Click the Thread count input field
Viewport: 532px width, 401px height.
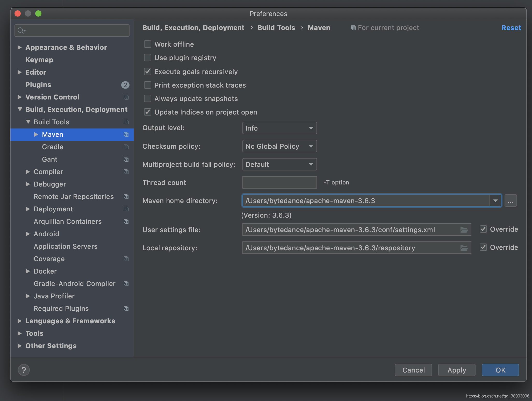[279, 182]
